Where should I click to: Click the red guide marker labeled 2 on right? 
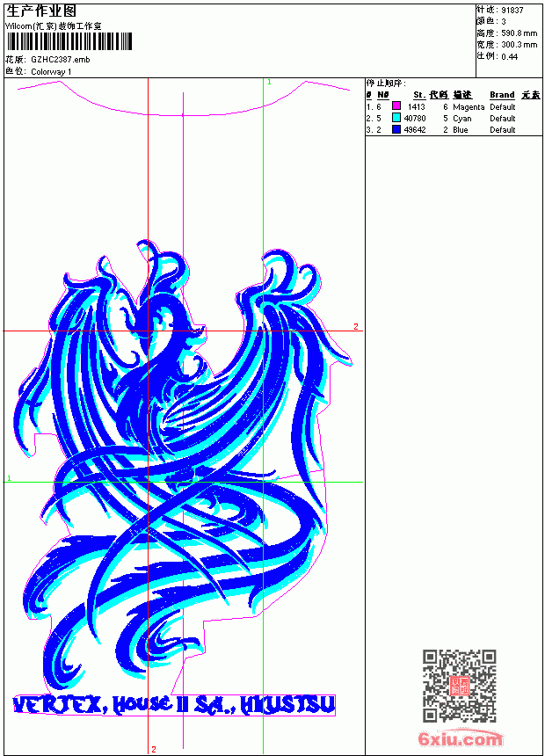[x=356, y=326]
